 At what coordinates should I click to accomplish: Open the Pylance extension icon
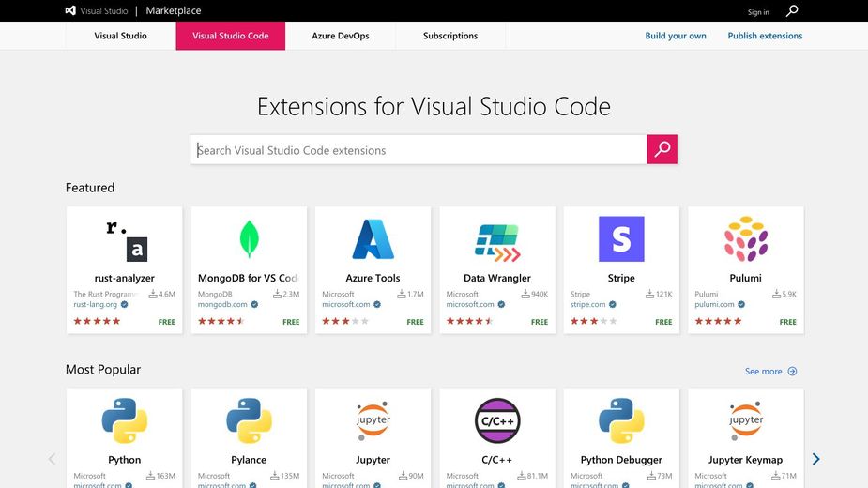249,420
